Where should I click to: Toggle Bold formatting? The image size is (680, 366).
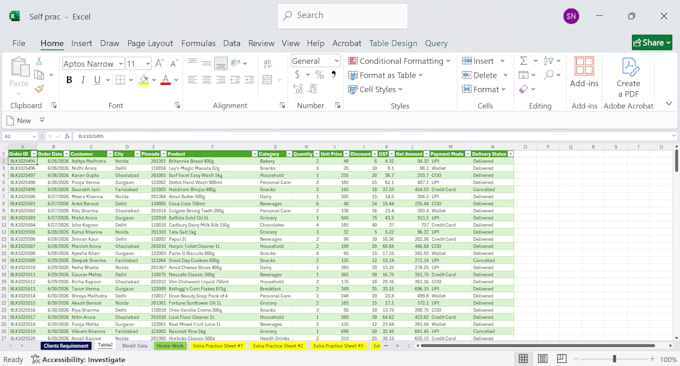(69, 80)
